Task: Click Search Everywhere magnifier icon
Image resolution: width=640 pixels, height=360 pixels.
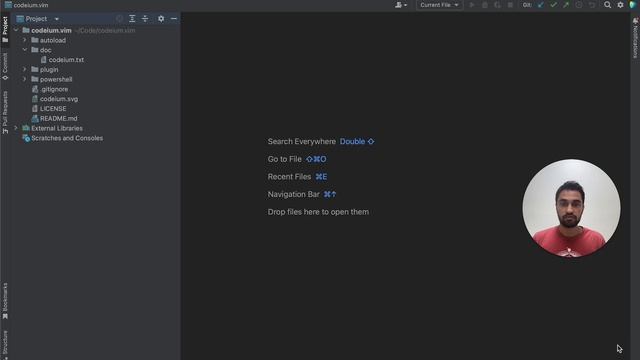Action: pos(607,5)
